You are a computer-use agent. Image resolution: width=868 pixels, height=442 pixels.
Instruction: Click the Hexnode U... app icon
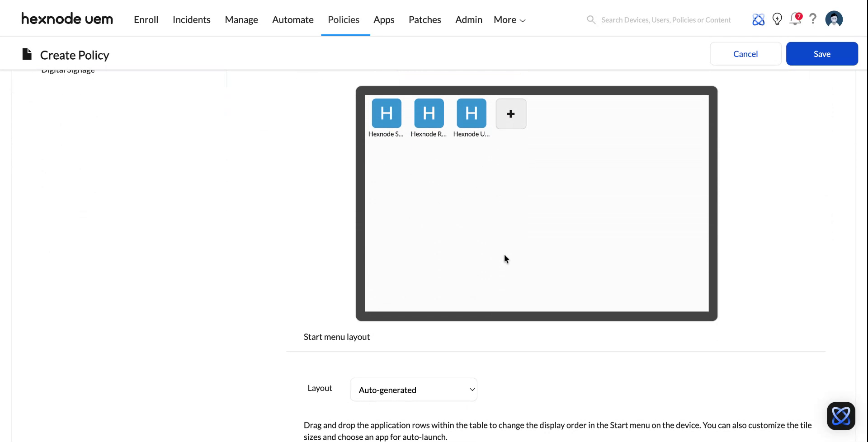coord(471,113)
